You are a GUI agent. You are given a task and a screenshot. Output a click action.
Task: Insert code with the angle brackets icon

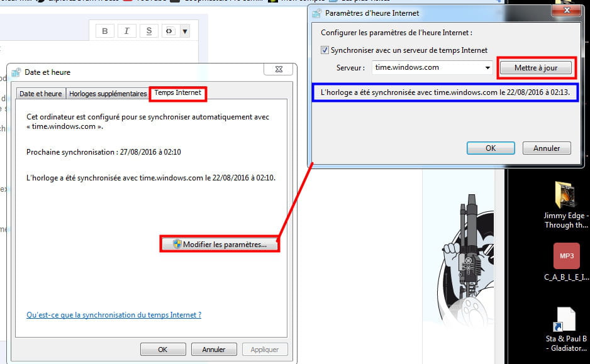[169, 31]
